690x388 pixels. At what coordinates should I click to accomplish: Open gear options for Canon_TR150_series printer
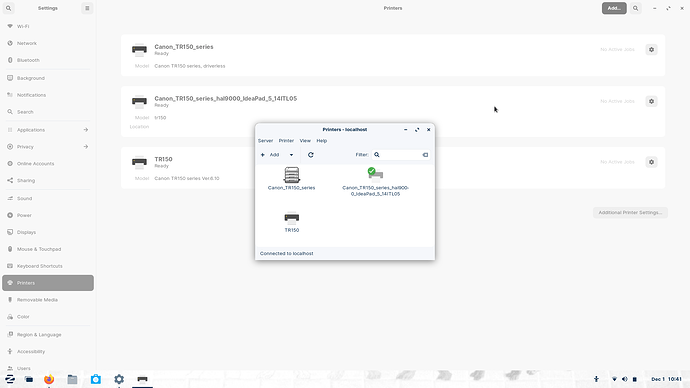[x=651, y=50]
